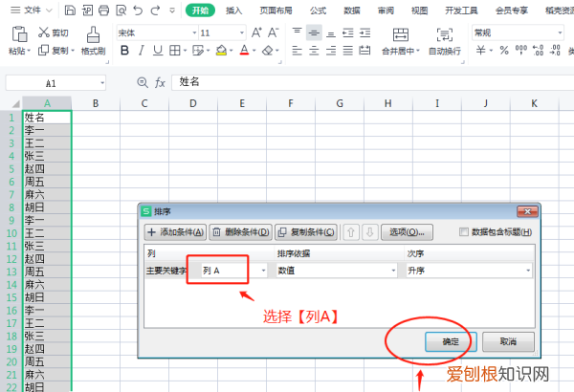Cancel the sort dialog with 取消
The image size is (574, 392).
coord(509,342)
